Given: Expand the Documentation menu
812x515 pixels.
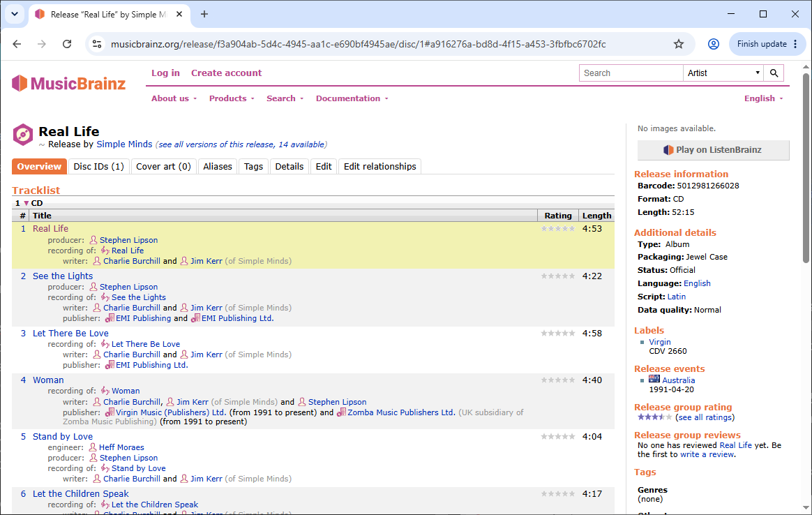Looking at the screenshot, I should click(x=352, y=98).
